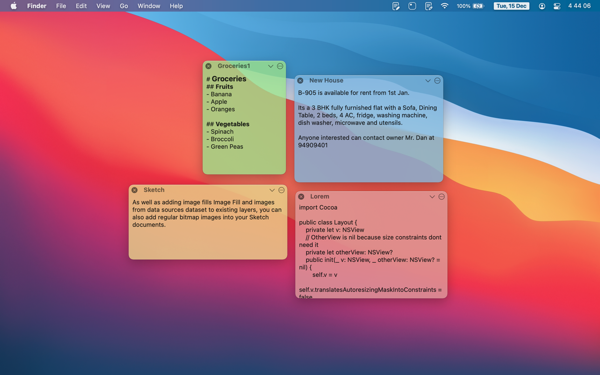The image size is (600, 375).
Task: Click the battery status indicator
Action: 471,6
